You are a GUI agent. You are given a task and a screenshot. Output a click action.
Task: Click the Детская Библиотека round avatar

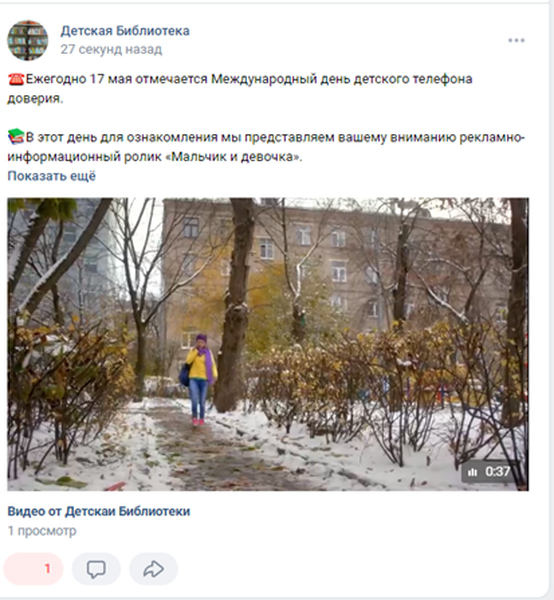28,40
